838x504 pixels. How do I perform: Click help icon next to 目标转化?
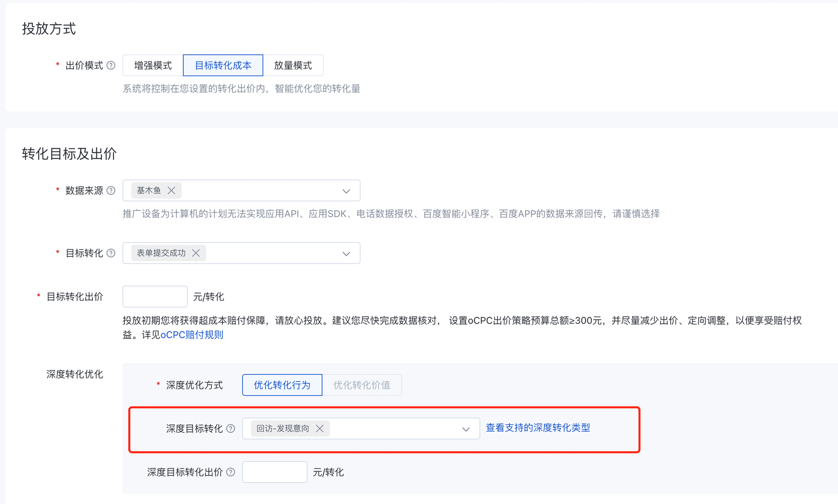(111, 253)
